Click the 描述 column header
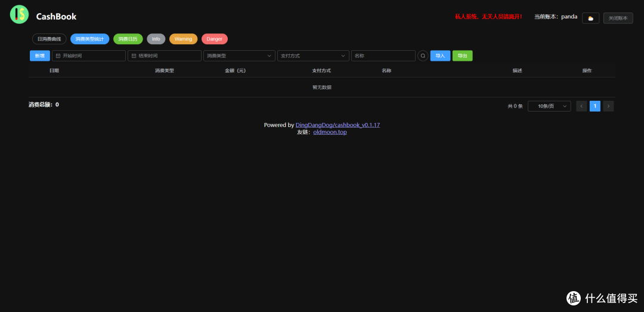This screenshot has height=312, width=644. pyautogui.click(x=517, y=71)
